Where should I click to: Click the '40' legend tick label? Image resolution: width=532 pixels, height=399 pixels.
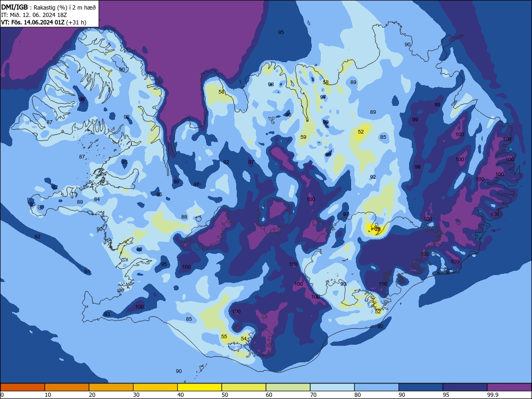click(180, 395)
